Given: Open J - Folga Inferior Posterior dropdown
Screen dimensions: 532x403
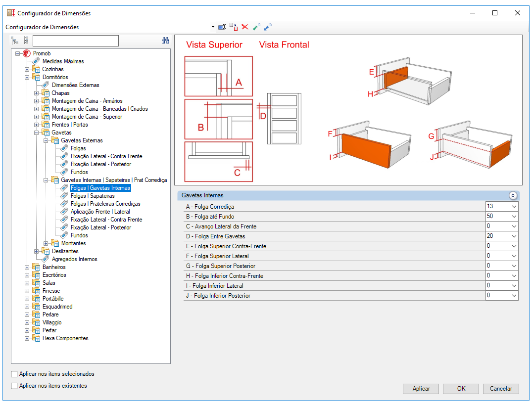Looking at the screenshot, I should (514, 296).
